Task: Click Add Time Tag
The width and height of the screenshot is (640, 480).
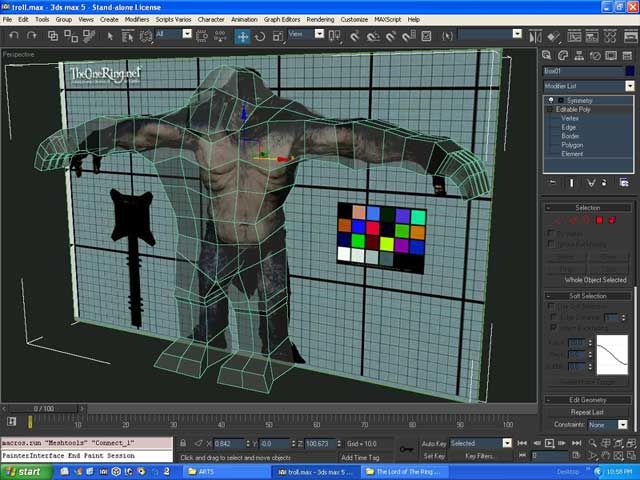Action: [x=360, y=458]
